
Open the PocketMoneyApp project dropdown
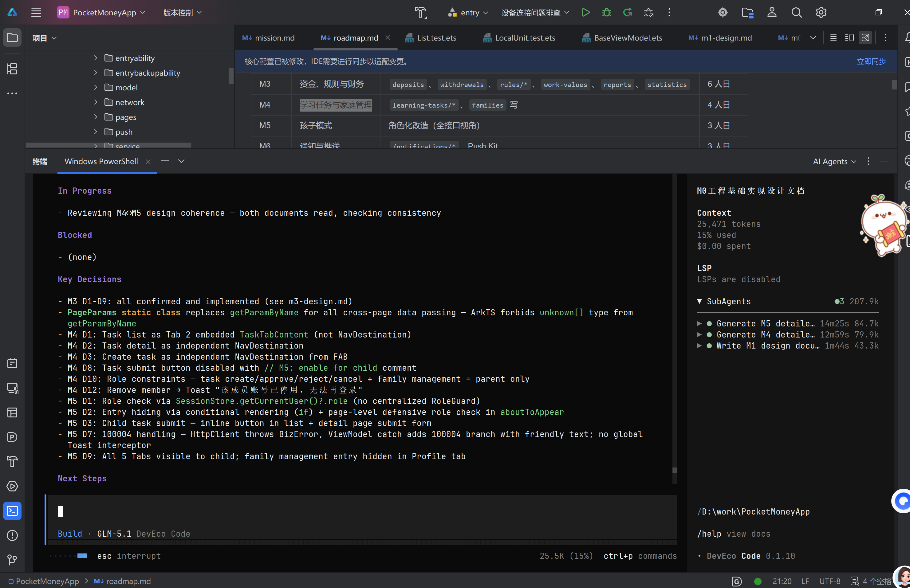(x=101, y=13)
